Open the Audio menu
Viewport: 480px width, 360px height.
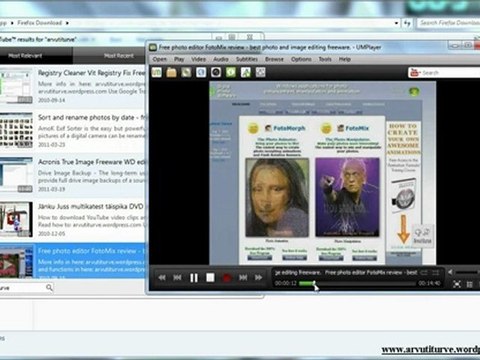(x=221, y=59)
